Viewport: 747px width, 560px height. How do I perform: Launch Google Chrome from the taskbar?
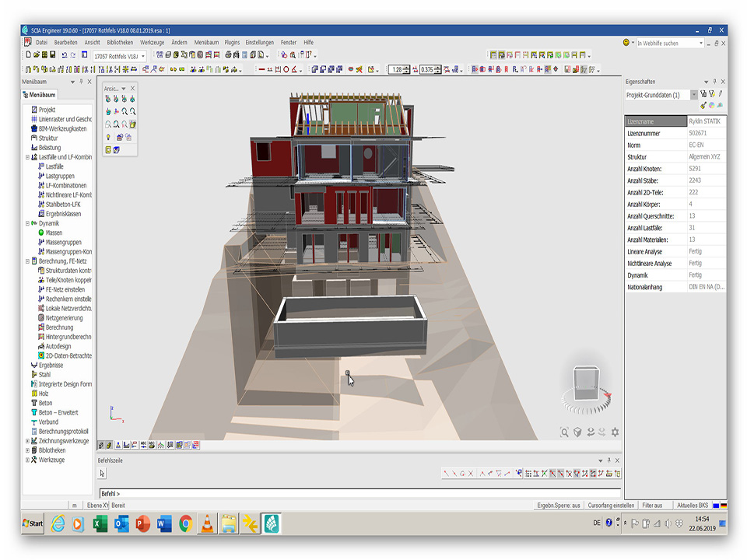(185, 523)
